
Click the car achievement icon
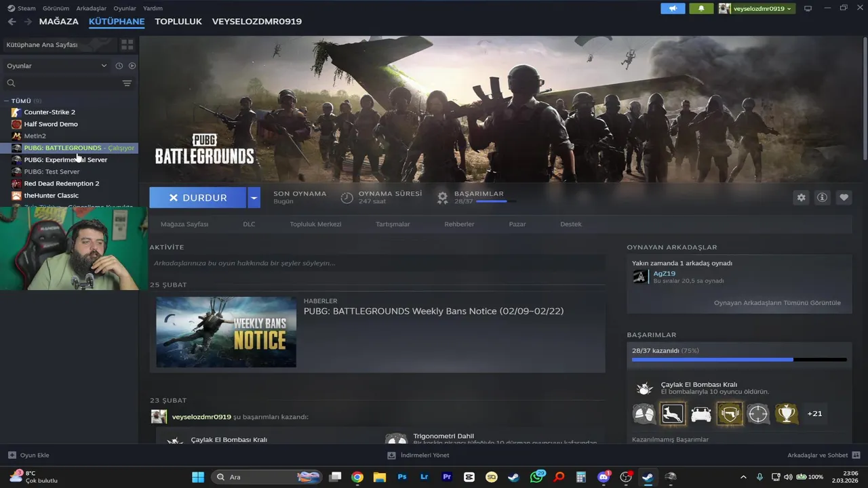(x=701, y=413)
